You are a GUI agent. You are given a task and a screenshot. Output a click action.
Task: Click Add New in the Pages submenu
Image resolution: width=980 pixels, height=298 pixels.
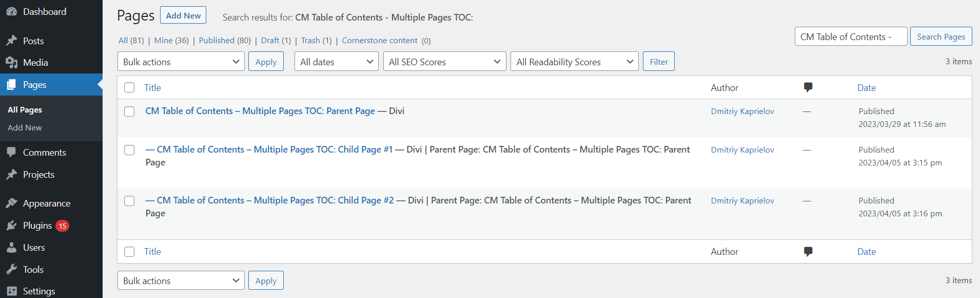pyautogui.click(x=25, y=128)
